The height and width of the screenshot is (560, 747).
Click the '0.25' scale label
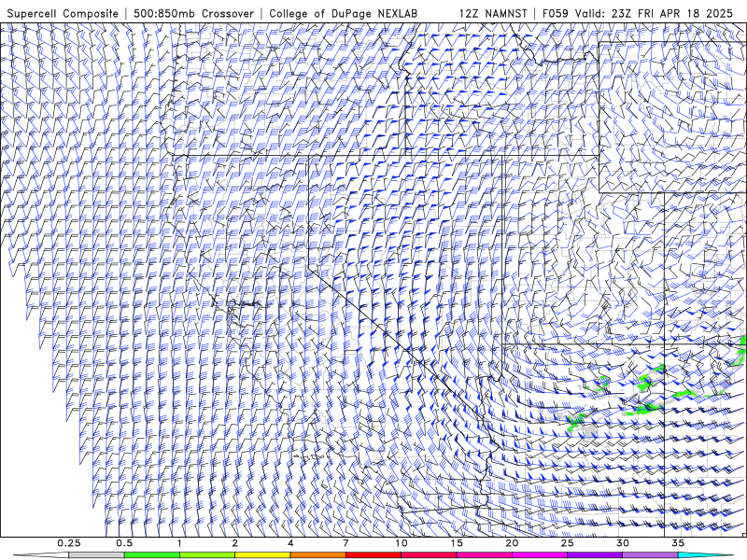(68, 543)
